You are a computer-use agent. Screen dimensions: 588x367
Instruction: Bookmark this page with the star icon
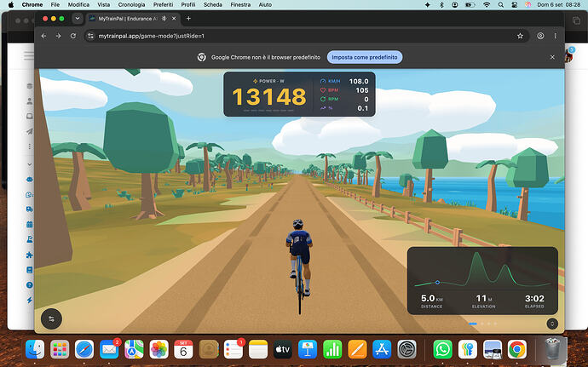click(520, 36)
